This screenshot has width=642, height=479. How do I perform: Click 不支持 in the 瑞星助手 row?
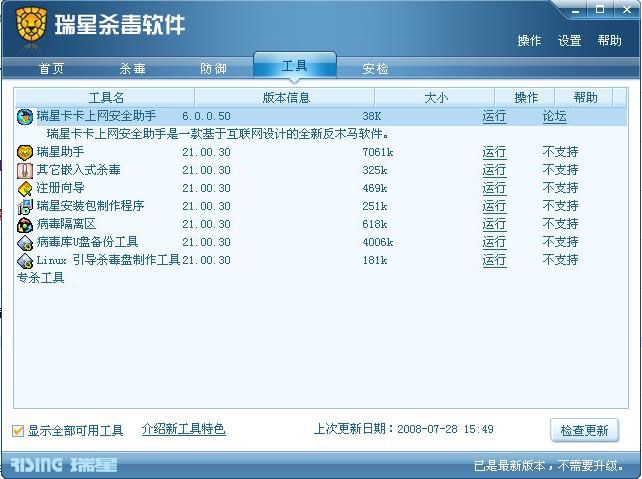tap(560, 152)
